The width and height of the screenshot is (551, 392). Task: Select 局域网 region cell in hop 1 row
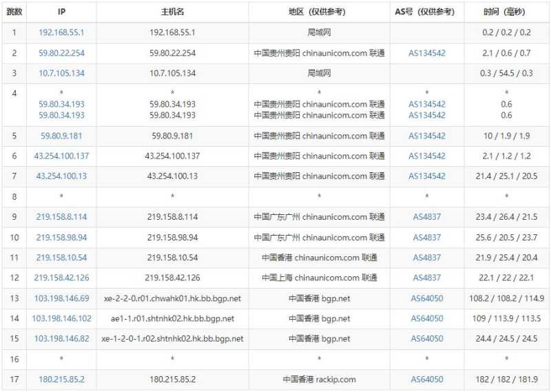(x=319, y=32)
